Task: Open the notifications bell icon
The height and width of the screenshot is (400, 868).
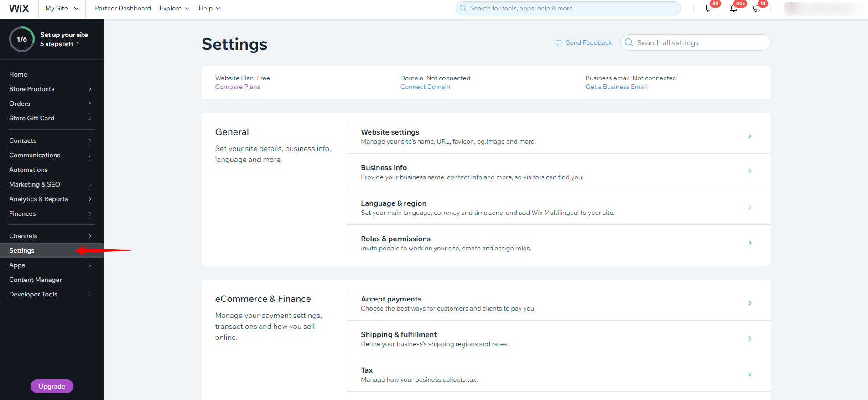Action: pos(733,8)
